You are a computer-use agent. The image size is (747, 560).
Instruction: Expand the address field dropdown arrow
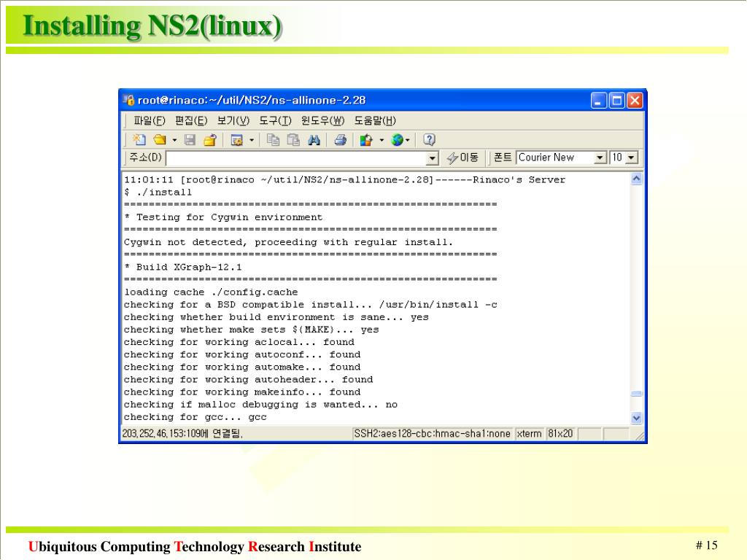point(432,158)
